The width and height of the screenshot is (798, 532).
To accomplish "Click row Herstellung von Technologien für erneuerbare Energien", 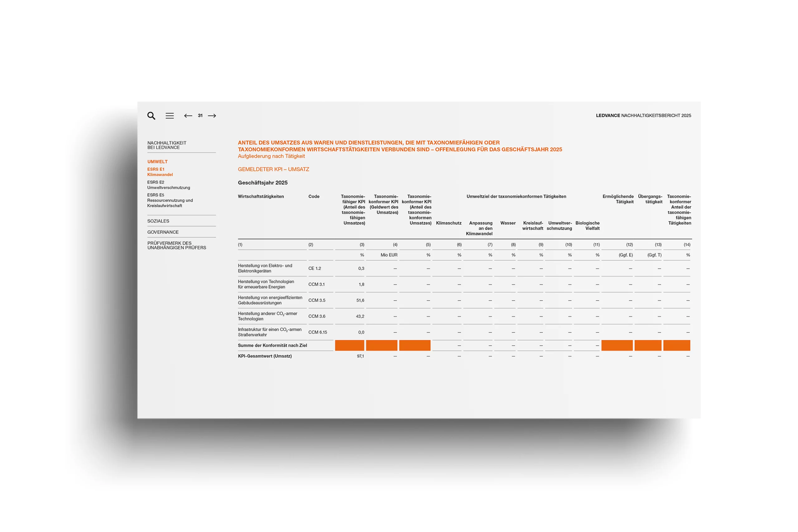I will (x=266, y=284).
